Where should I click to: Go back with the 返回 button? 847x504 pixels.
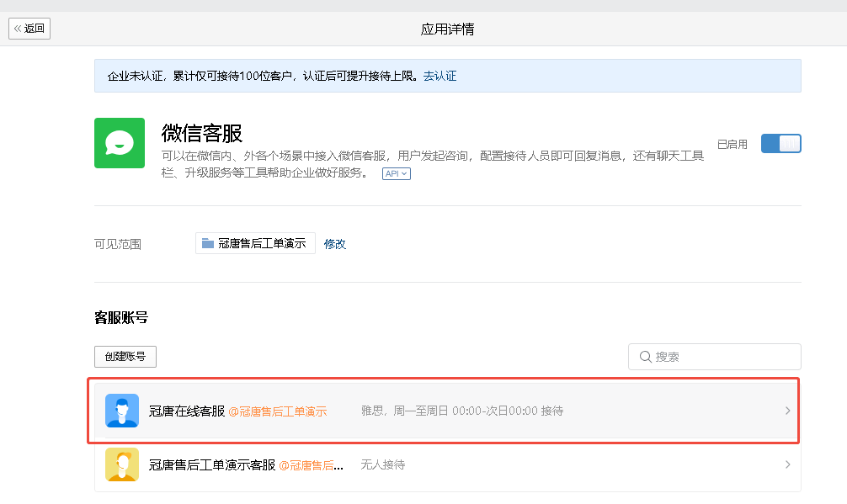(29, 29)
